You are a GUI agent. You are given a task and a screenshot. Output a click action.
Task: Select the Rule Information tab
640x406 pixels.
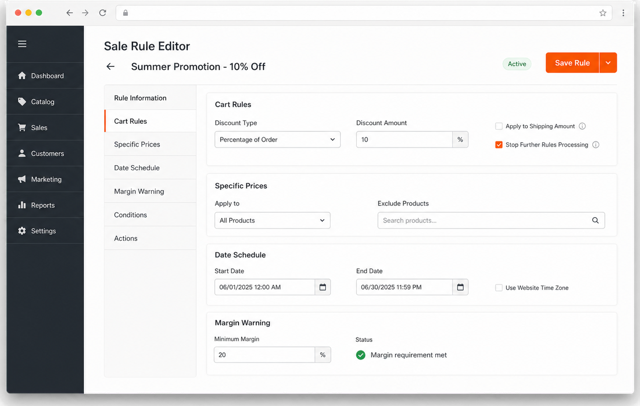150,98
